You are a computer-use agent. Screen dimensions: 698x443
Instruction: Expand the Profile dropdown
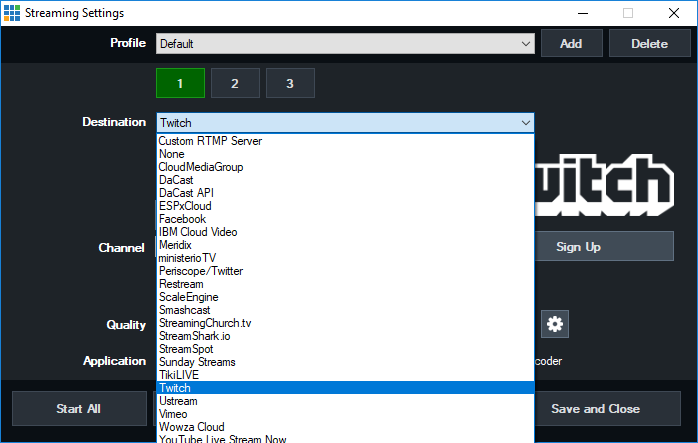click(526, 44)
